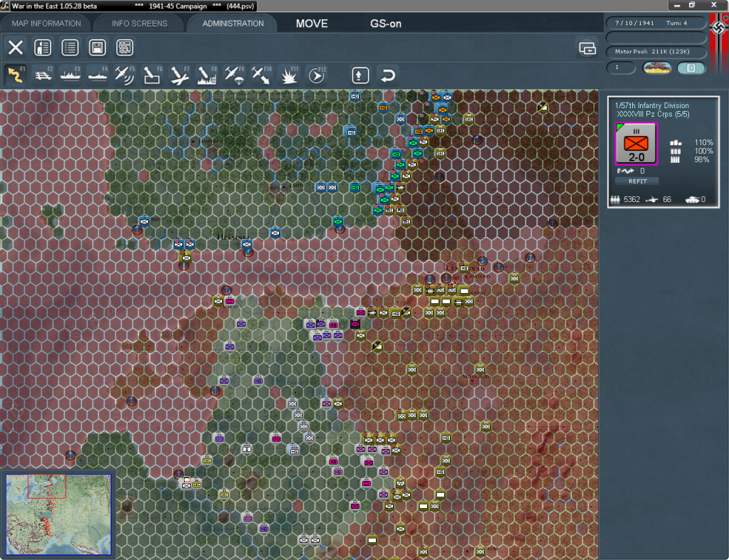
Task: End turn with the F12 icon
Action: click(x=316, y=75)
